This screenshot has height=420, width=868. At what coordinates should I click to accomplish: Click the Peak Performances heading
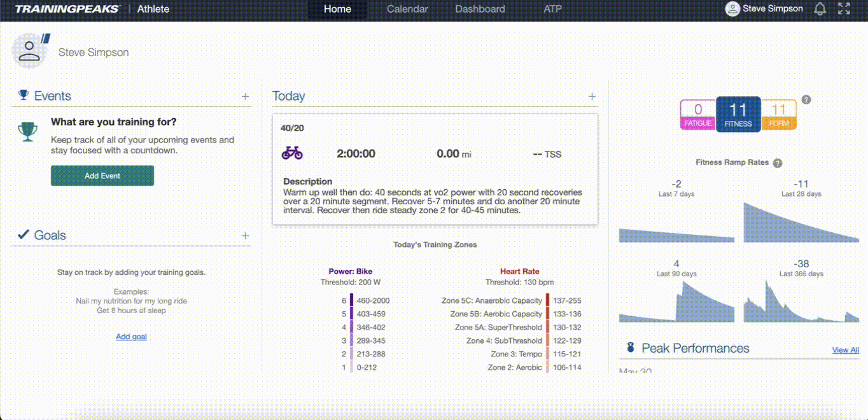click(696, 348)
